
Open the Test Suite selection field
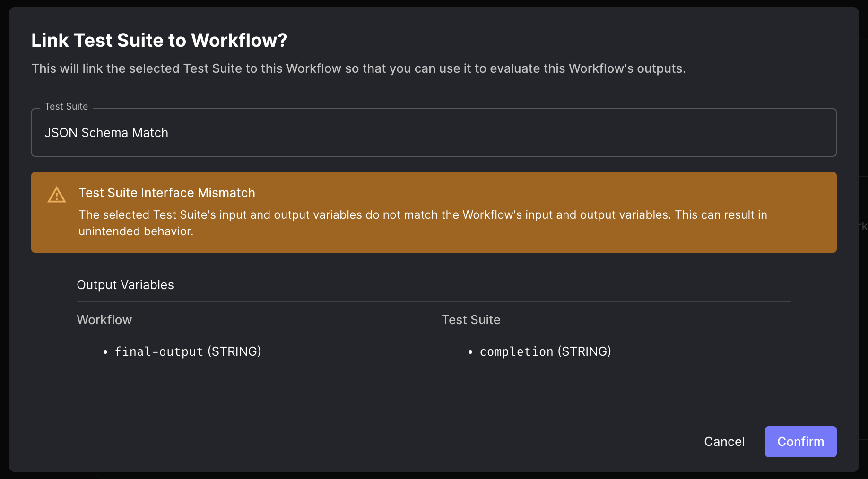[x=434, y=133]
